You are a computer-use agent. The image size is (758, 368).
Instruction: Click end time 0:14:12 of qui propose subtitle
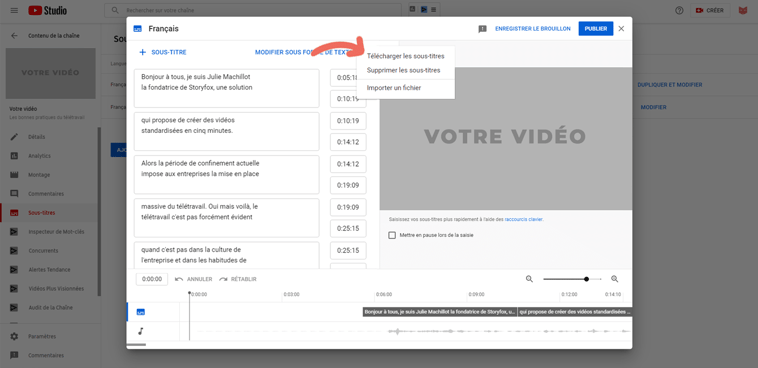pyautogui.click(x=348, y=142)
